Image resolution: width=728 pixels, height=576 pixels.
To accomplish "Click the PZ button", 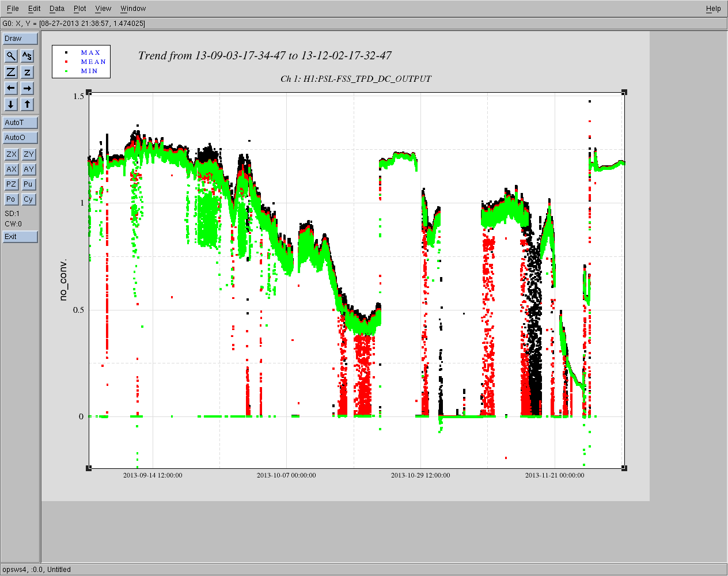I will point(11,184).
